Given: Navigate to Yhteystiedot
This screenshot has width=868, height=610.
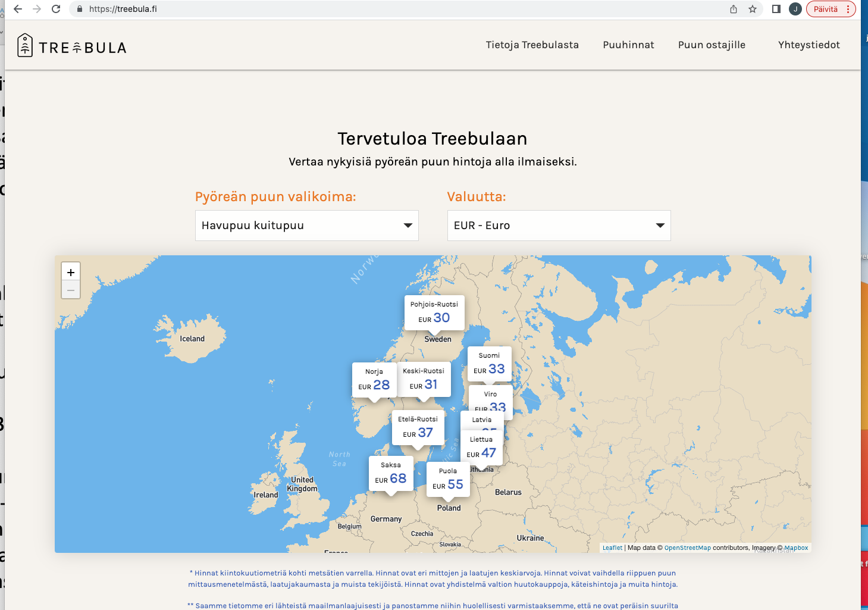Looking at the screenshot, I should click(x=809, y=45).
